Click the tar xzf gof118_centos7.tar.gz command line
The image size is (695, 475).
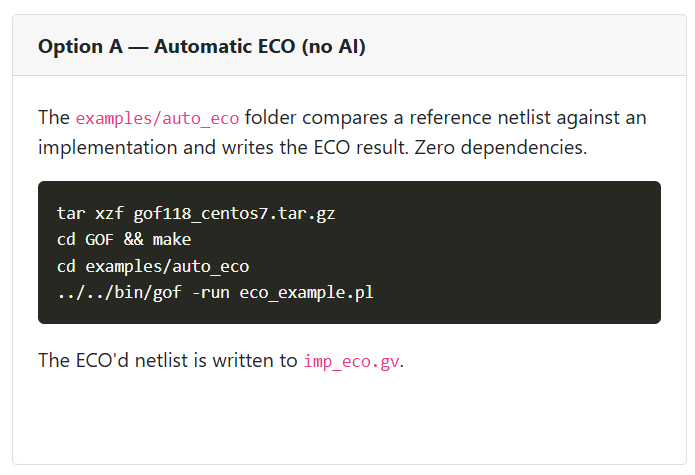coord(195,214)
